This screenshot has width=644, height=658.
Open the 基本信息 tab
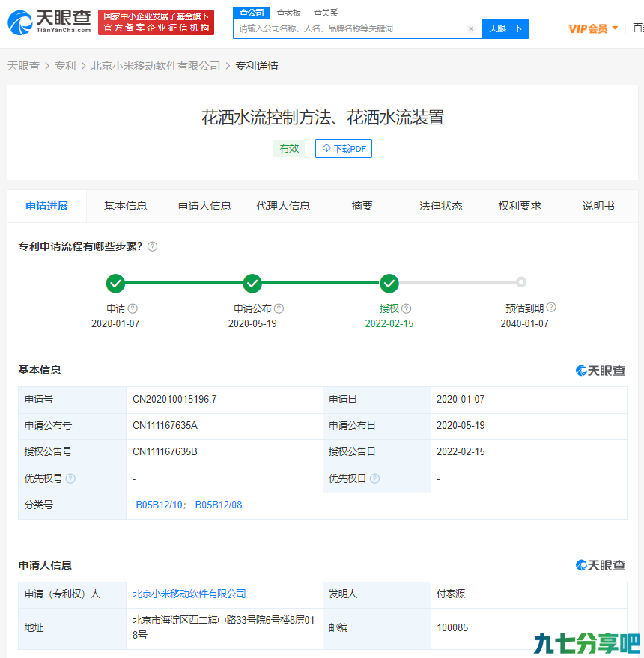(x=126, y=206)
